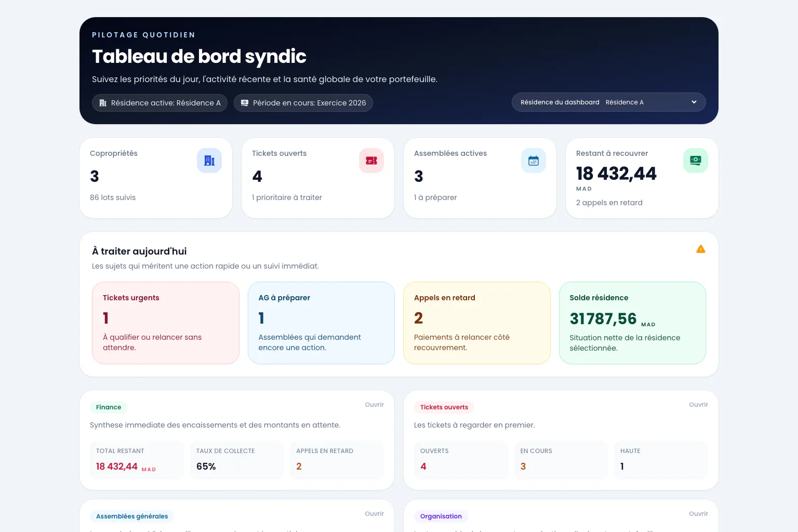
Task: Click the building icon in Copropriétés card
Action: [209, 161]
